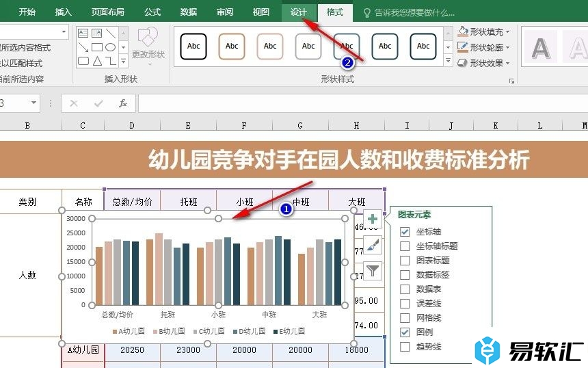Apply the last dark-teal Abc shape style
The width and height of the screenshot is (588, 368).
tap(423, 47)
